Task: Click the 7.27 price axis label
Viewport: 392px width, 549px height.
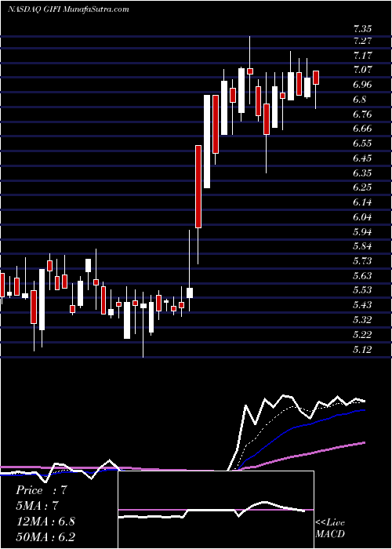Action: coord(362,41)
